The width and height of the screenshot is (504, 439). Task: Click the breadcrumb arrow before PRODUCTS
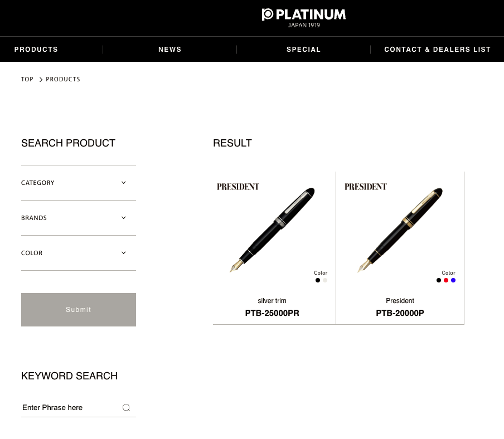click(x=41, y=80)
